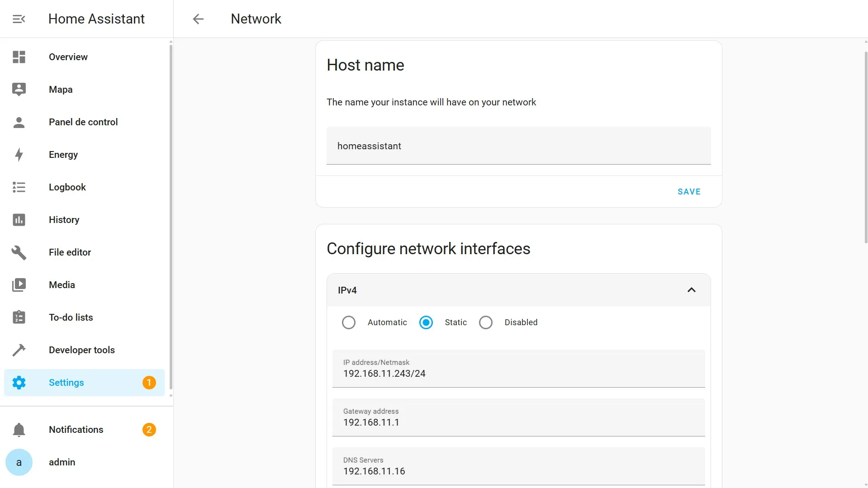The height and width of the screenshot is (488, 868).
Task: Click the History chart icon
Action: [19, 220]
